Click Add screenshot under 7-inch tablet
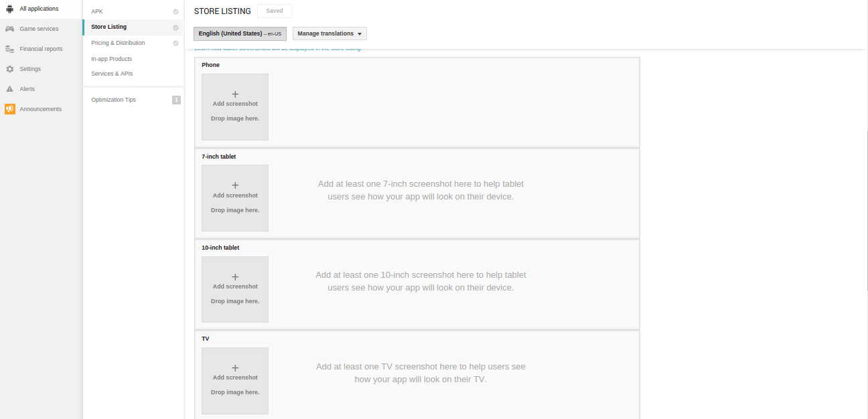The image size is (868, 419). 235,195
